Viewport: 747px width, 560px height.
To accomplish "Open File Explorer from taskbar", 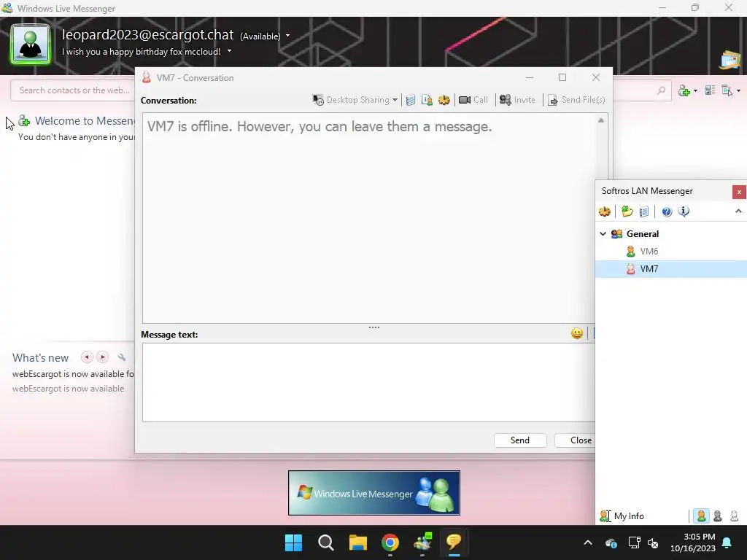I will pos(357,542).
